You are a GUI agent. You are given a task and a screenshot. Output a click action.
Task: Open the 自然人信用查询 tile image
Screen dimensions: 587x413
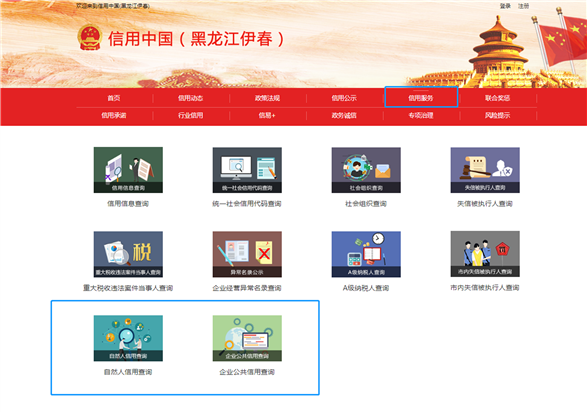tap(128, 338)
